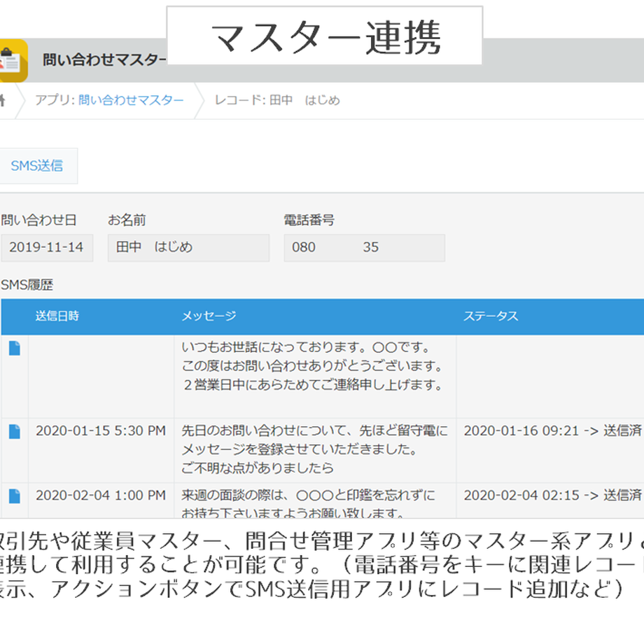
Task: Click the お名前 field 田中 はじめ
Action: (x=188, y=248)
